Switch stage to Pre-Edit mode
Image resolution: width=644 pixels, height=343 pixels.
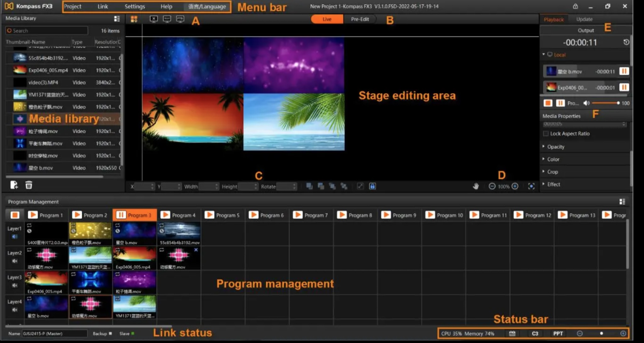[x=360, y=19]
